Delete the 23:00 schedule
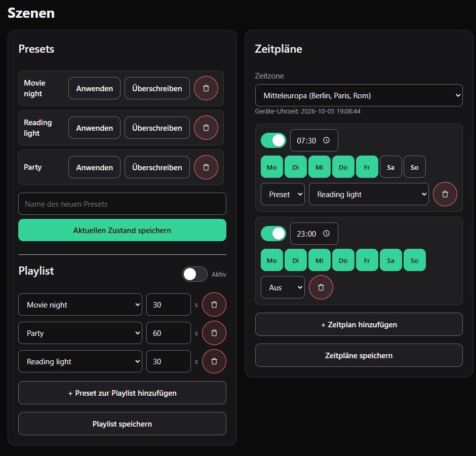Screen dimensions: 476x456 [321, 287]
